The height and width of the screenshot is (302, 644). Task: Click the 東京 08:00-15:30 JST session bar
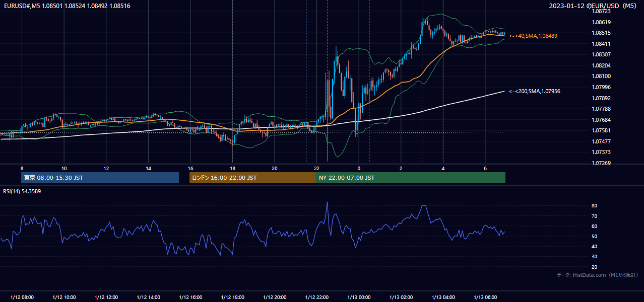(x=100, y=178)
